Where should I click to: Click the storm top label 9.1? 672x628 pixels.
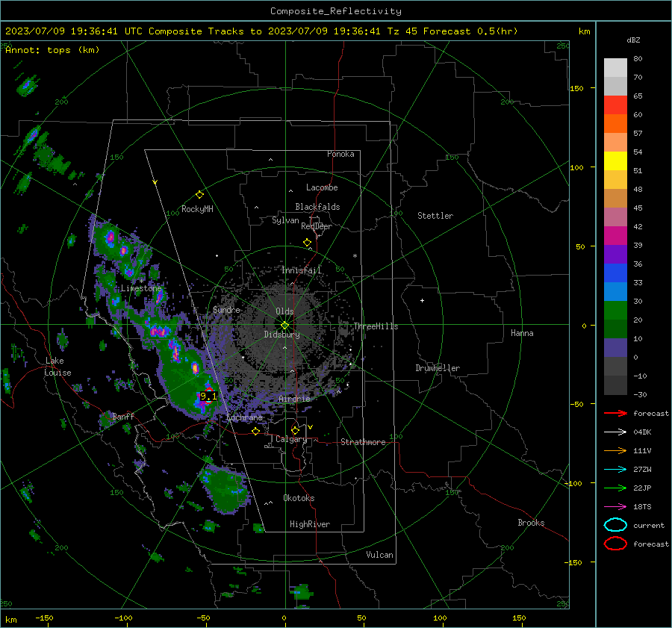[209, 396]
